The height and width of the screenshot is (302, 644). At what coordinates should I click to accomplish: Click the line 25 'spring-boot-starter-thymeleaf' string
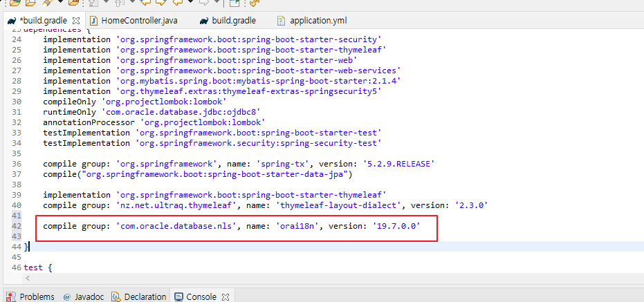pos(251,50)
